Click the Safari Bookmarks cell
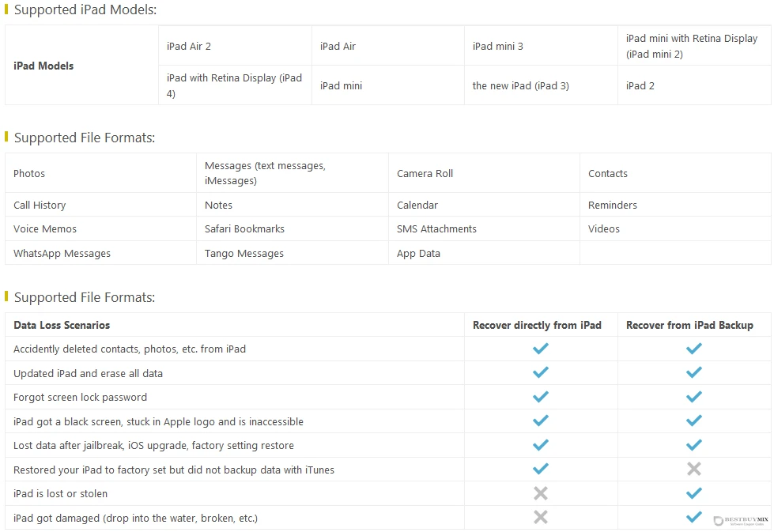Image resolution: width=774 pixels, height=532 pixels. click(293, 229)
